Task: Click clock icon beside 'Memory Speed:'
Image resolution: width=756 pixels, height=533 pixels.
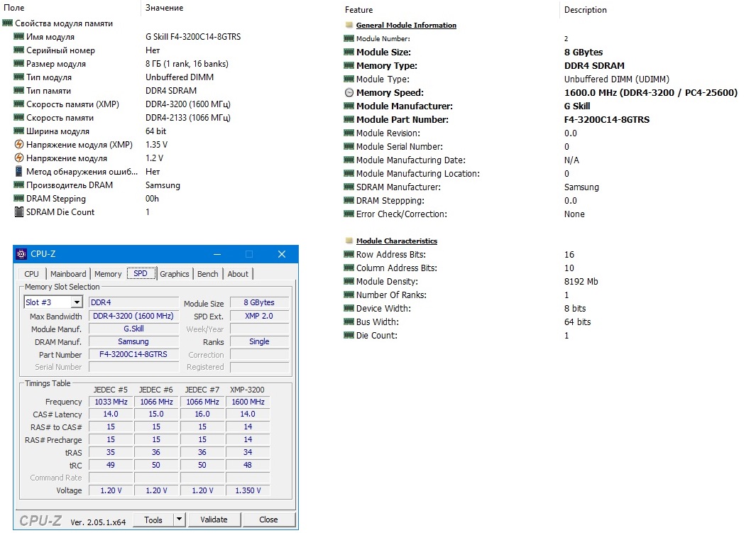Action: pos(349,92)
